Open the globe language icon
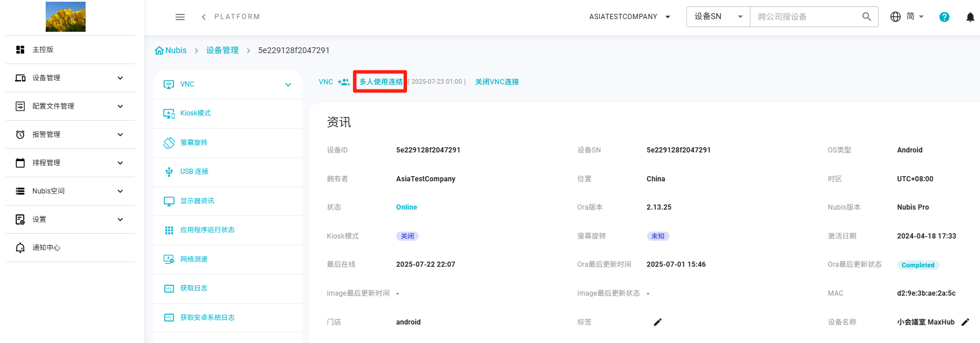The height and width of the screenshot is (343, 980). (x=896, y=17)
